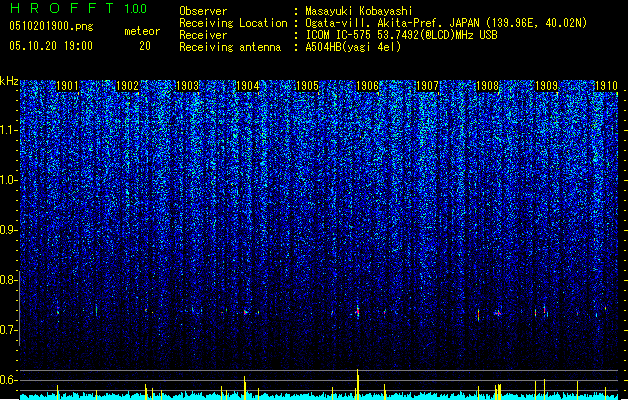Screen dimensions: 629x400
Task: Click the 1904 time marker
Action: pyautogui.click(x=248, y=86)
